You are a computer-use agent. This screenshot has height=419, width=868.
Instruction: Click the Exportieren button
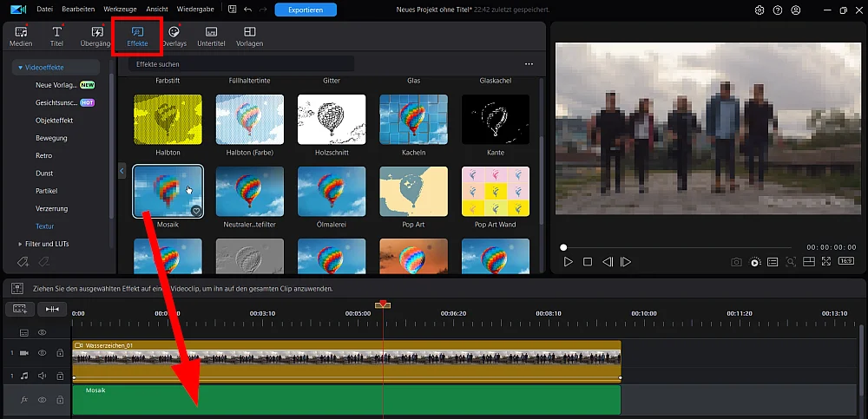click(x=306, y=10)
